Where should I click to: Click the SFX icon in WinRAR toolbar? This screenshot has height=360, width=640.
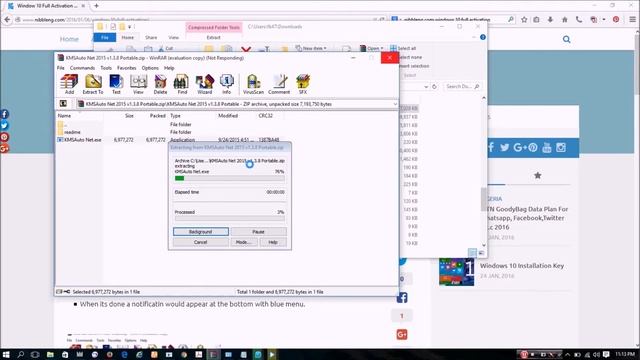[303, 84]
